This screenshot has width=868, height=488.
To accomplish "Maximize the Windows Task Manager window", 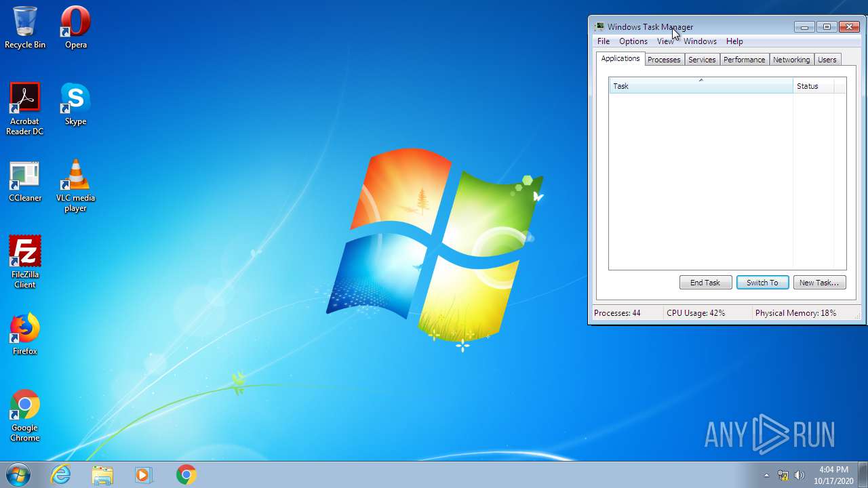I will tap(826, 27).
